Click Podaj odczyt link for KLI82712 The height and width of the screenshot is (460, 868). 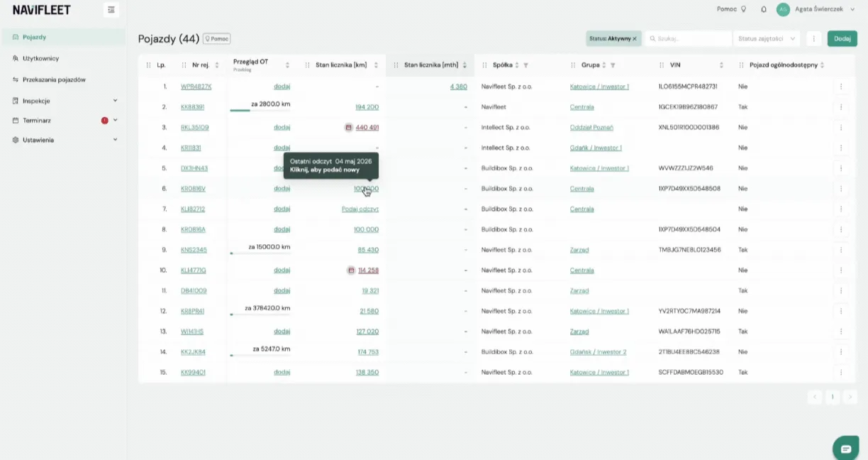pyautogui.click(x=360, y=209)
